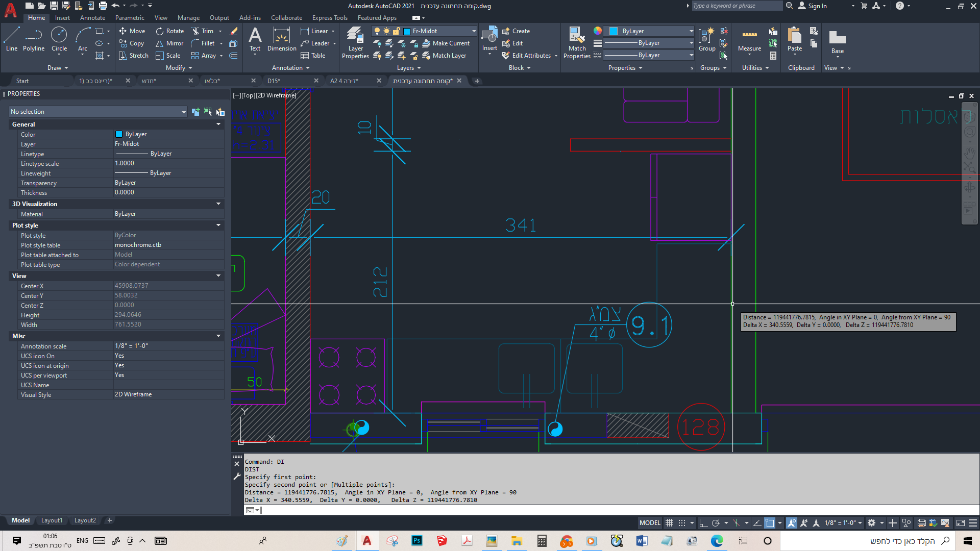Click the Mirror modify tool
The height and width of the screenshot is (551, 980).
(169, 43)
